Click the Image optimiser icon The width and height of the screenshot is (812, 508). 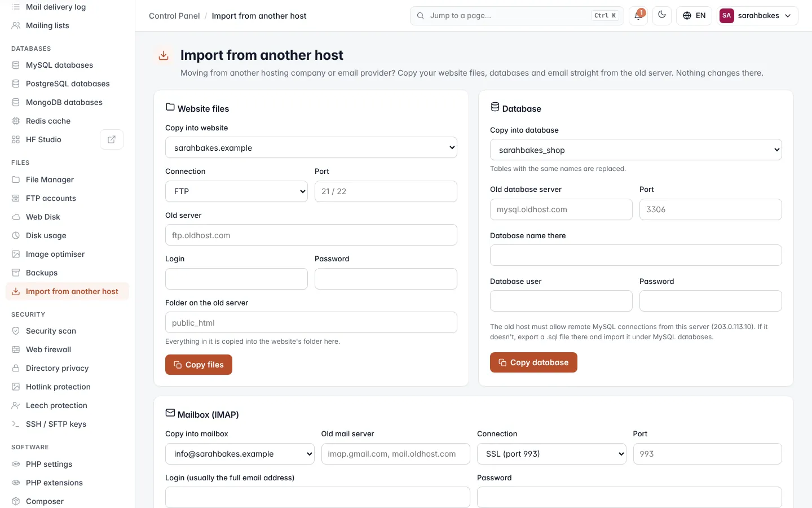point(16,254)
